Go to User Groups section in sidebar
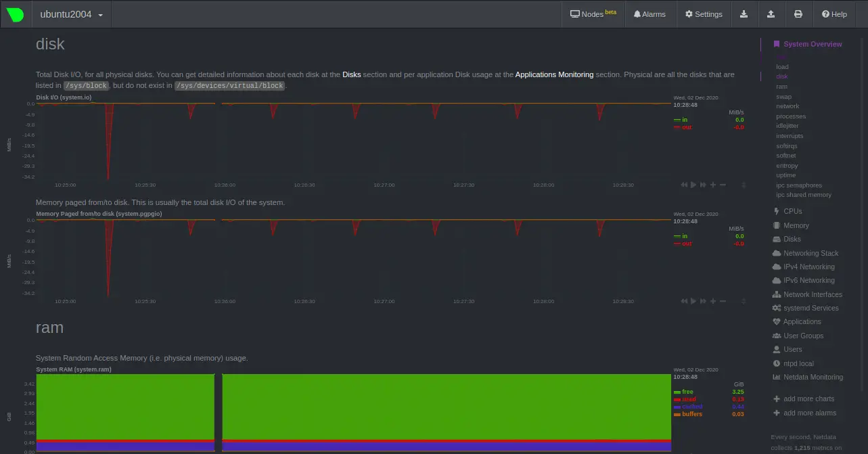Screen dimensions: 868x454 803,336
